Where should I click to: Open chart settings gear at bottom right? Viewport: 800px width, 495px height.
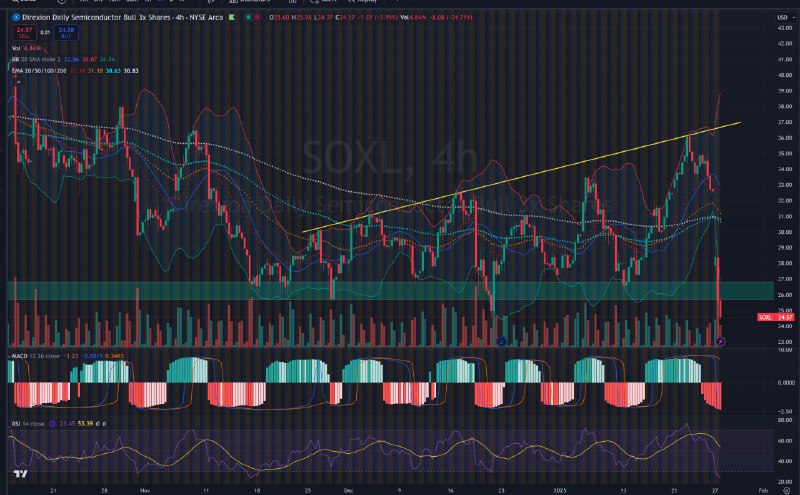(787, 490)
